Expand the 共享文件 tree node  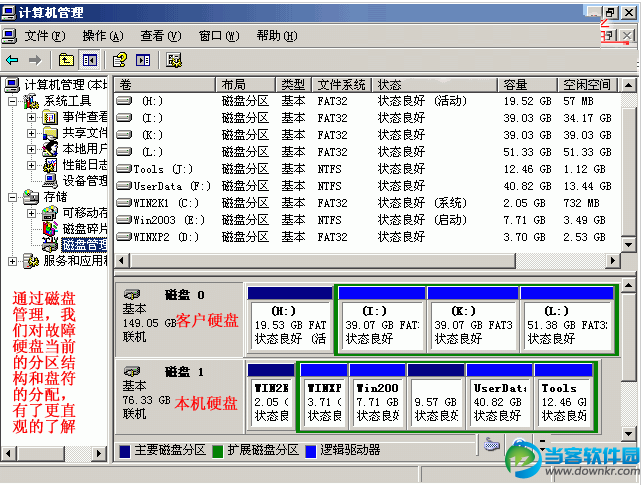click(31, 133)
